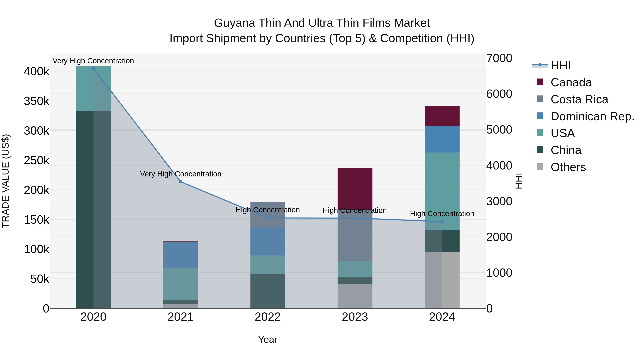Click the Others segment of the 2023 bar
The width and height of the screenshot is (644, 362).
[355, 296]
